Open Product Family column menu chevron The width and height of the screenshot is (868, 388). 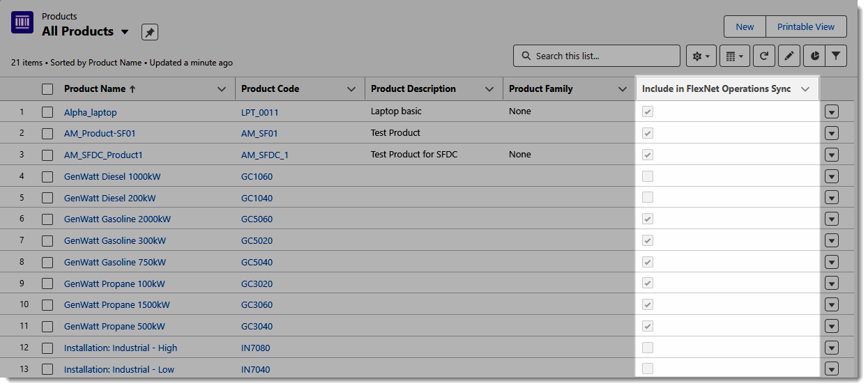[623, 89]
